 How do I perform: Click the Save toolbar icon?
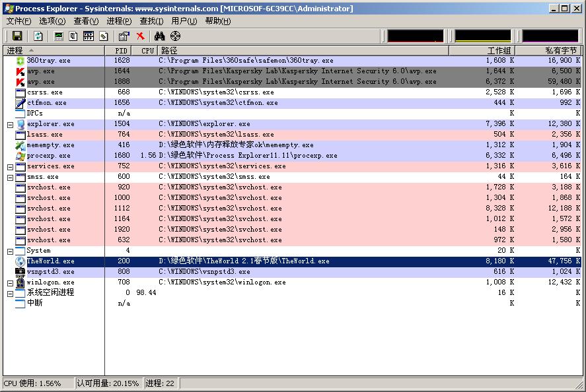(17, 36)
